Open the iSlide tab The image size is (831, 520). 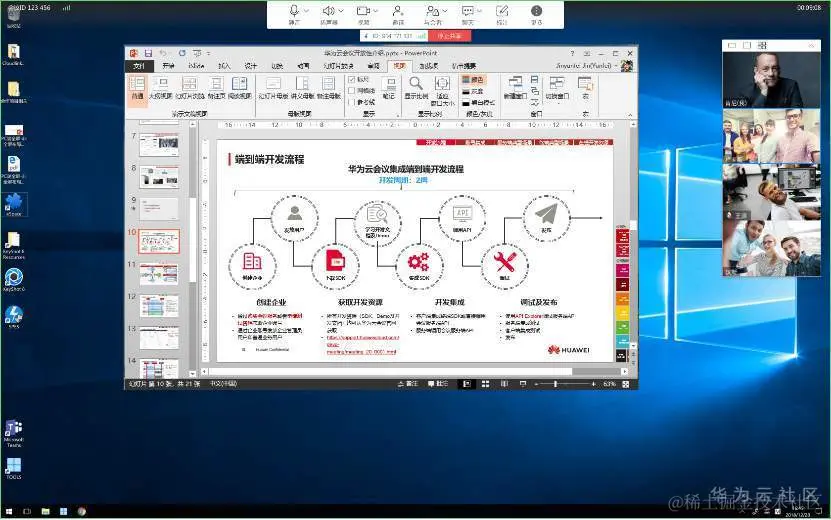click(x=196, y=66)
